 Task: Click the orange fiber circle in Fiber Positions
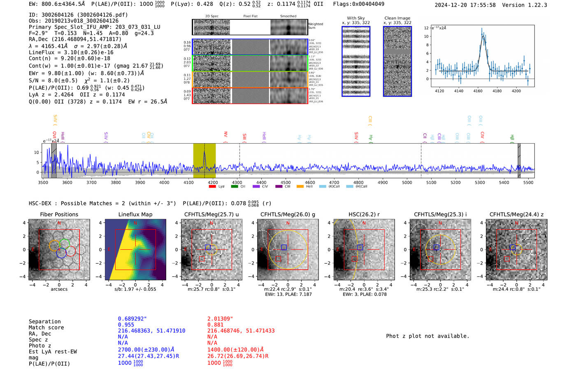54,246
